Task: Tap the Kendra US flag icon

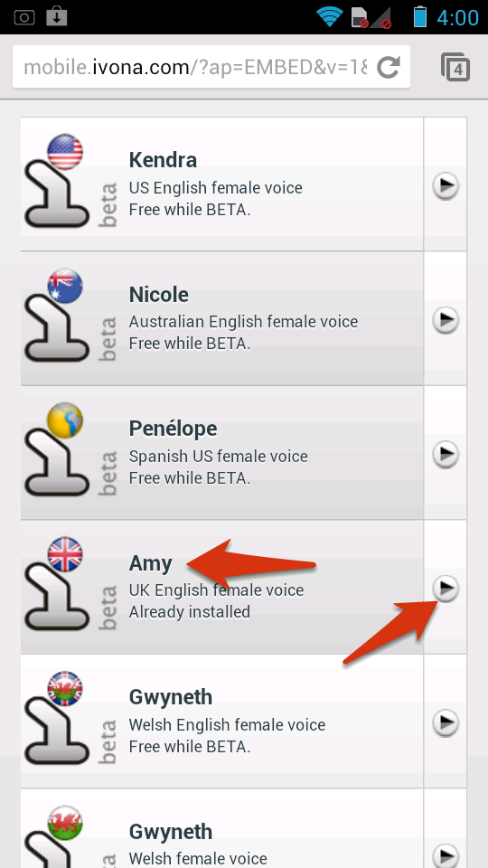Action: coord(65,152)
